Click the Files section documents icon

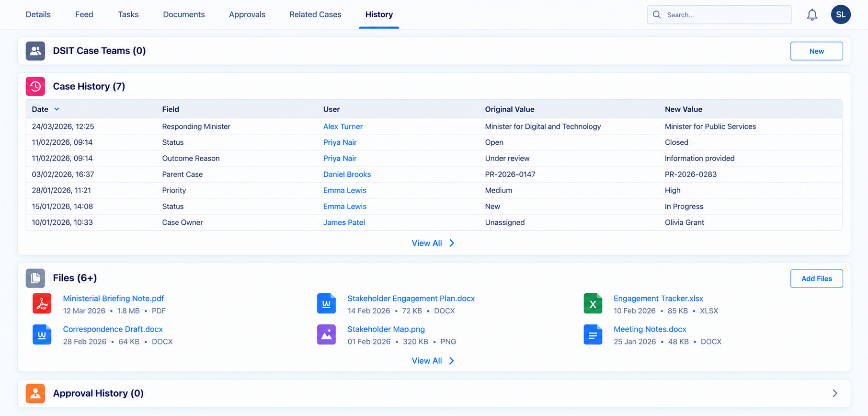pos(35,278)
